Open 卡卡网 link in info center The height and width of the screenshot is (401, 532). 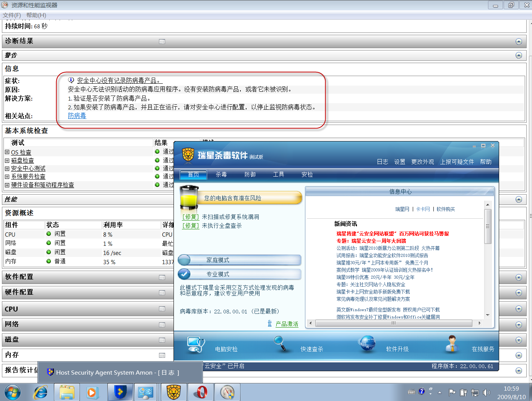(423, 209)
